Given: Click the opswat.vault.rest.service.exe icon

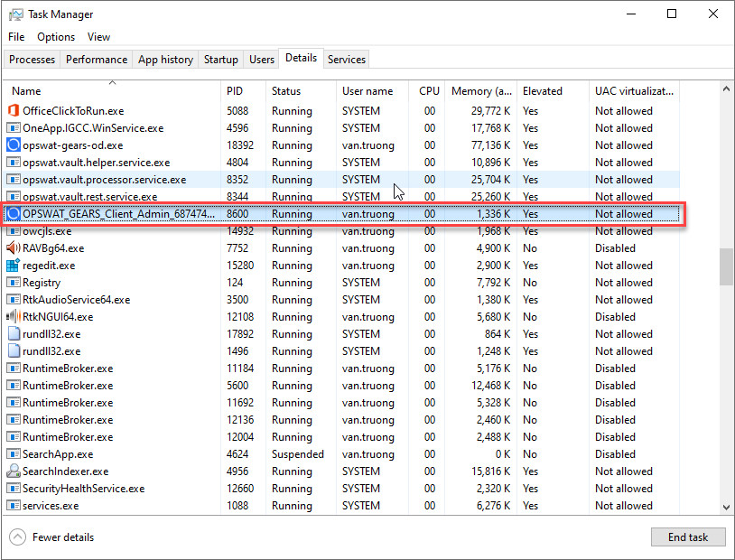Looking at the screenshot, I should 14,197.
